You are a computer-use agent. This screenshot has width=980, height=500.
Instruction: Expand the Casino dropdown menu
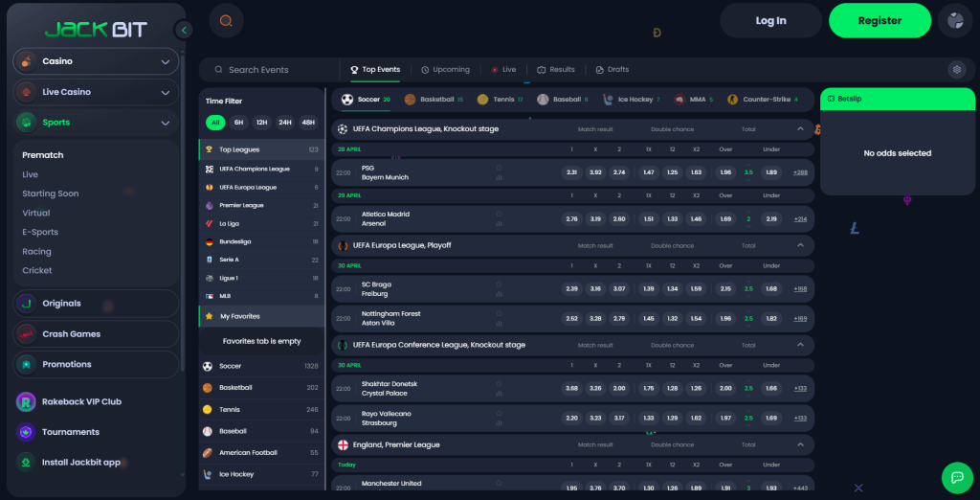pos(96,61)
